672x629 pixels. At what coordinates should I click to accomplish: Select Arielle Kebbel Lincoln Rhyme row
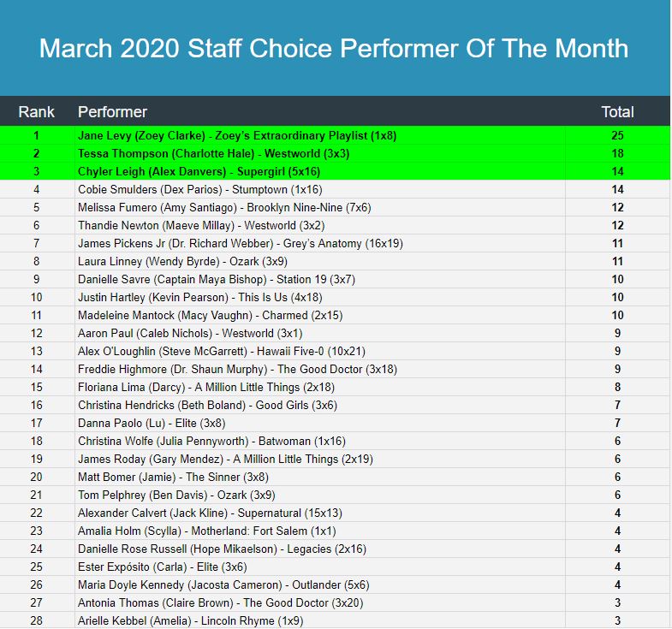[x=335, y=620]
